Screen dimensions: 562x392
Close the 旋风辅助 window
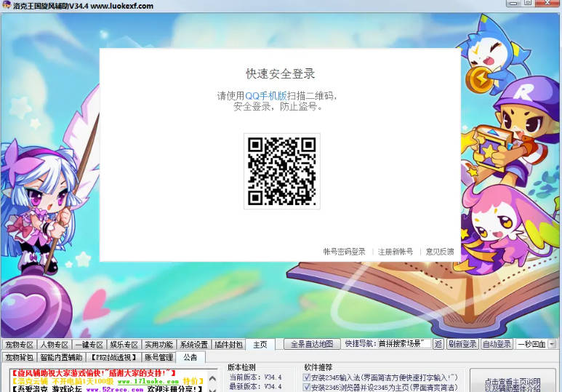(x=547, y=3)
